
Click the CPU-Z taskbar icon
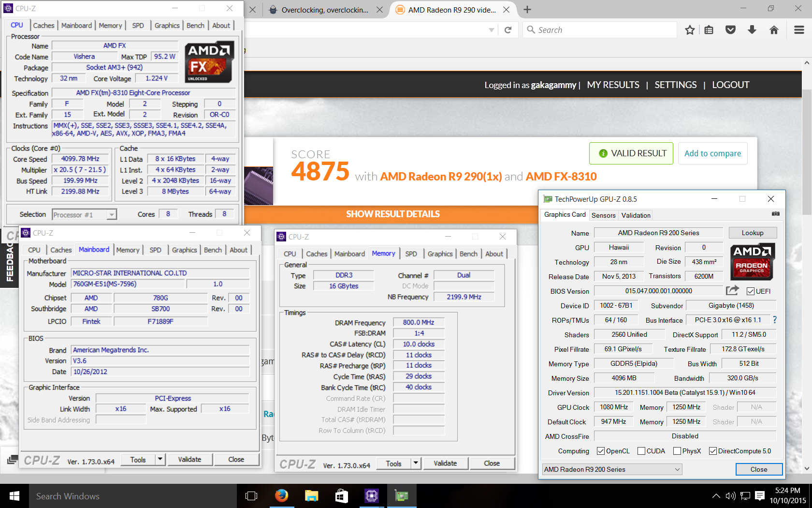(x=371, y=496)
